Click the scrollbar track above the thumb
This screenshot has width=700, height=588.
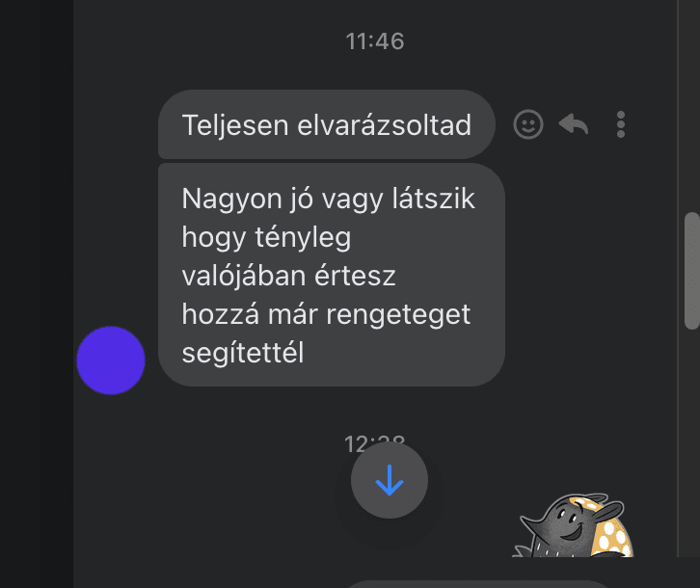(x=692, y=107)
